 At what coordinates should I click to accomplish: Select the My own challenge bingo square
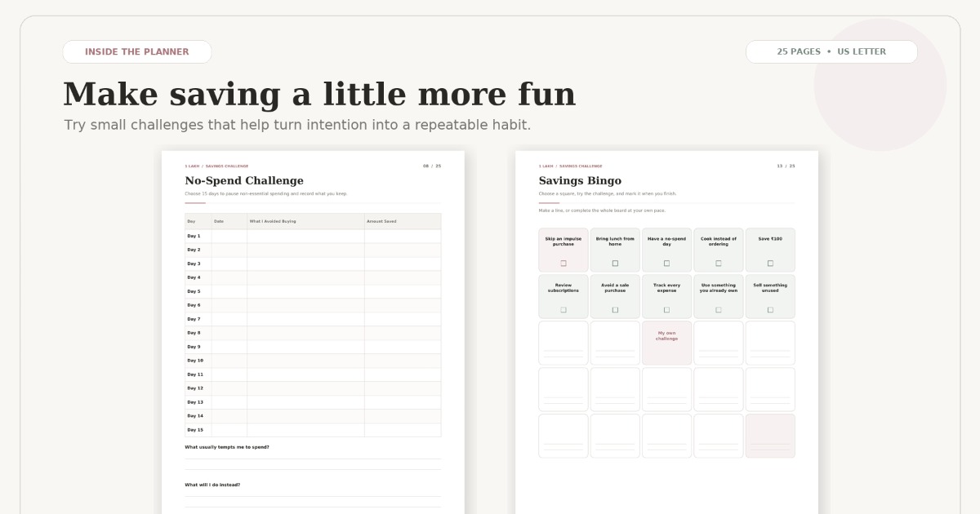[666, 343]
